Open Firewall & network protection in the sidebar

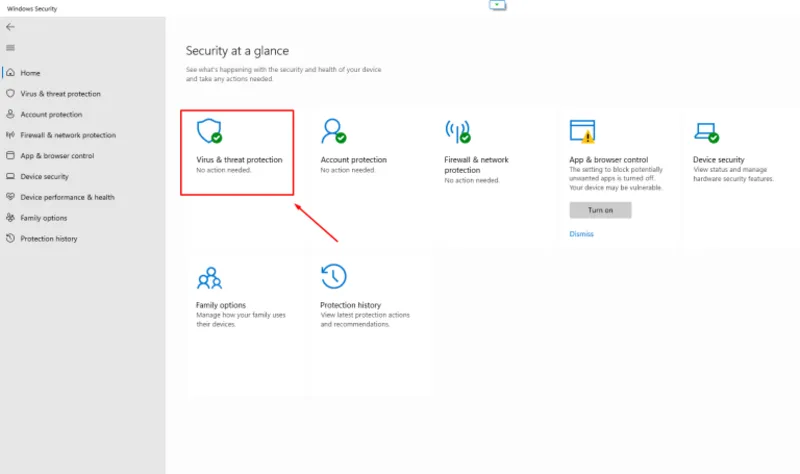(68, 135)
